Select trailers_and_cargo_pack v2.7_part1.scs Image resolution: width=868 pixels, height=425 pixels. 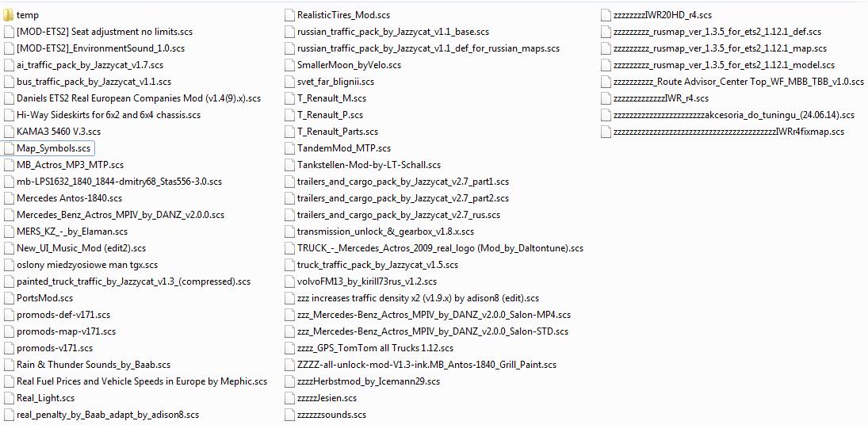pyautogui.click(x=403, y=182)
